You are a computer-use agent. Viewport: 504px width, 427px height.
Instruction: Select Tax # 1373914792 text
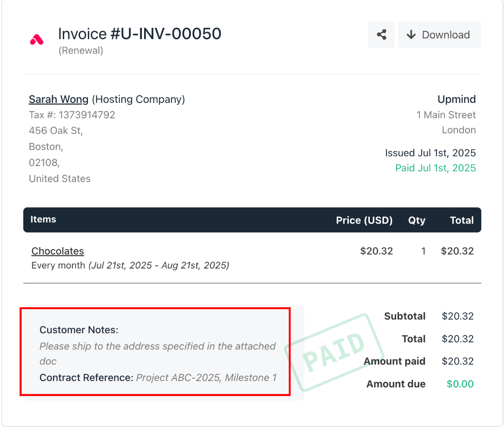tap(72, 115)
